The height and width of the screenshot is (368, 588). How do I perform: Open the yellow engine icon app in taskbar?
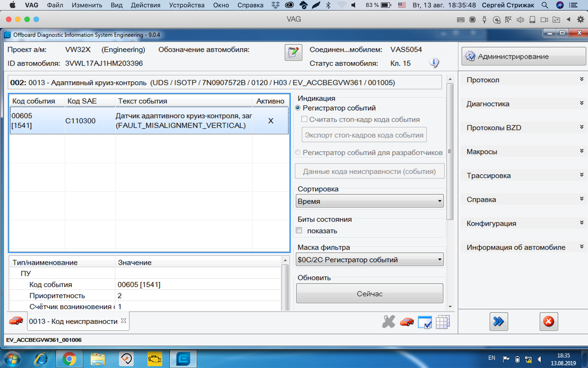(155, 359)
